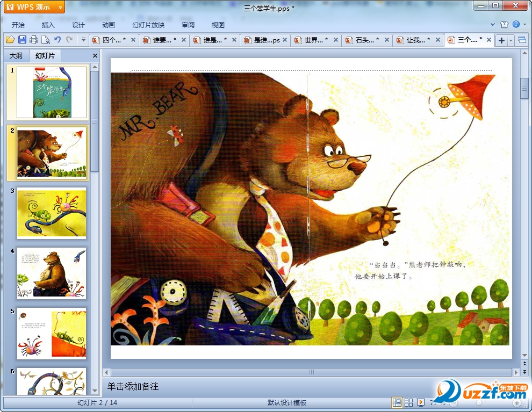Select slide 6 thumbnail

point(52,381)
